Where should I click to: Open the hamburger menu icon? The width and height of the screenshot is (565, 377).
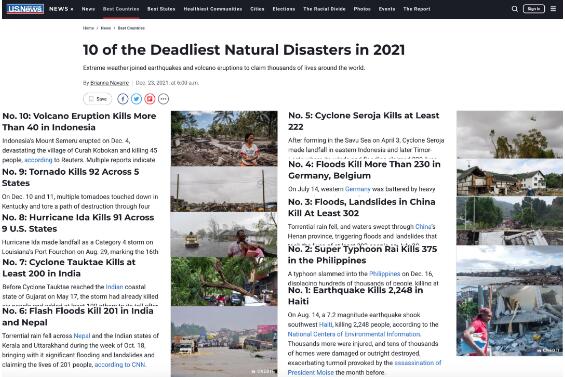[553, 9]
